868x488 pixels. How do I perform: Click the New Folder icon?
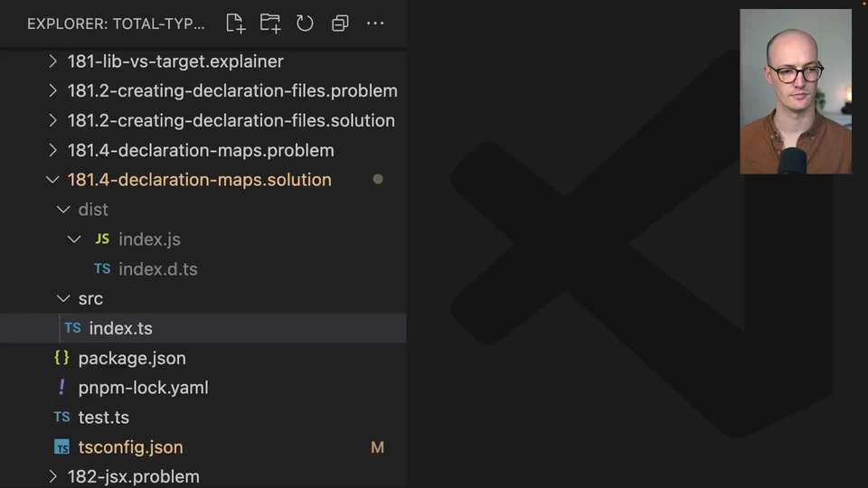(x=269, y=23)
